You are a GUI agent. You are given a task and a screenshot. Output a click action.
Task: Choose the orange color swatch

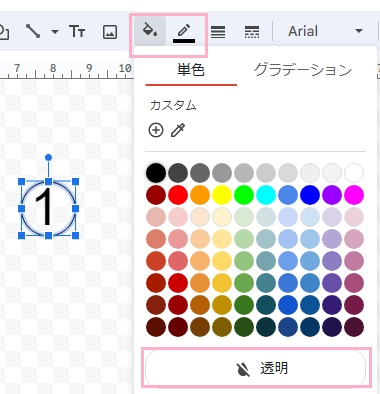[200, 195]
